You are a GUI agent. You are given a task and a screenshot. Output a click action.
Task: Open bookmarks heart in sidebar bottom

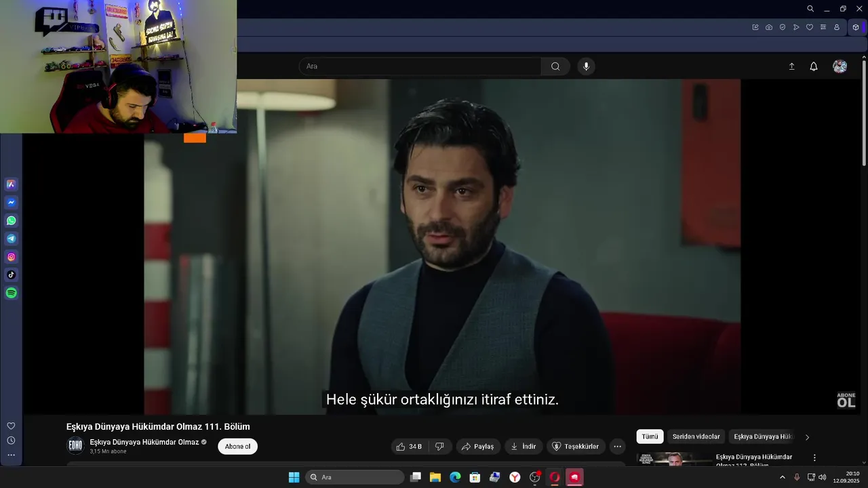(11, 426)
